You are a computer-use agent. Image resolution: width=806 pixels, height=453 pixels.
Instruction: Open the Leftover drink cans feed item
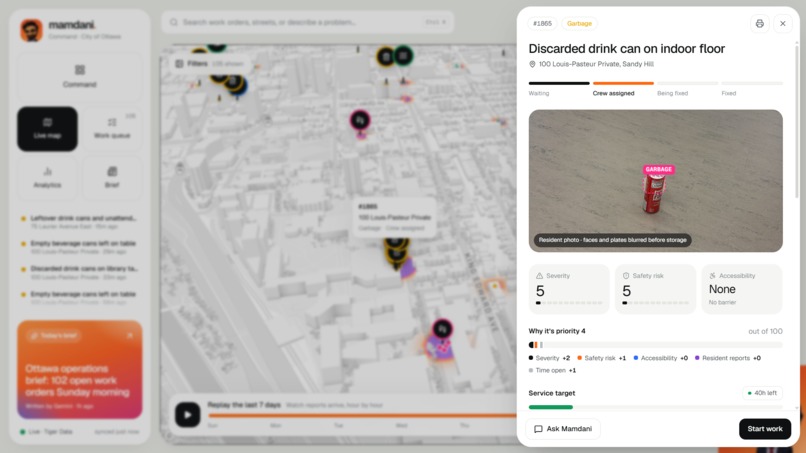click(79, 222)
